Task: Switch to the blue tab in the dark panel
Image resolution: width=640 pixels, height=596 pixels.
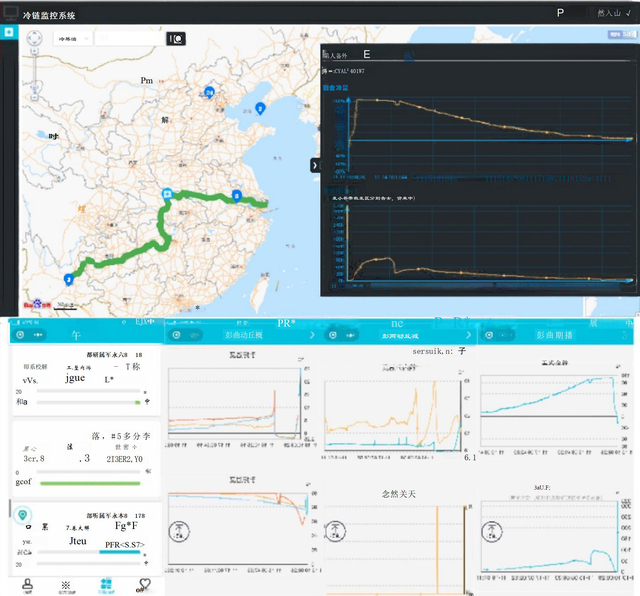Action: (409, 55)
